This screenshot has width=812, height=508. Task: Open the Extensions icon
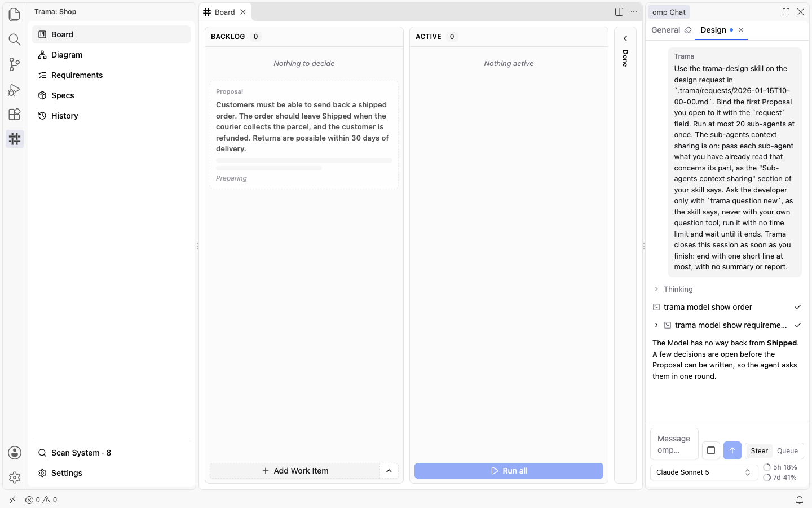tap(15, 114)
